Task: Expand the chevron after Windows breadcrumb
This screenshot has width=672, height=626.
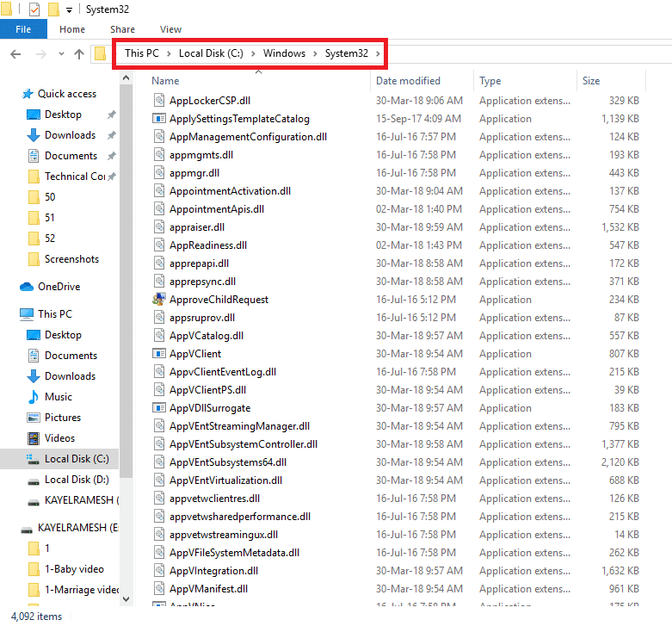Action: 315,53
